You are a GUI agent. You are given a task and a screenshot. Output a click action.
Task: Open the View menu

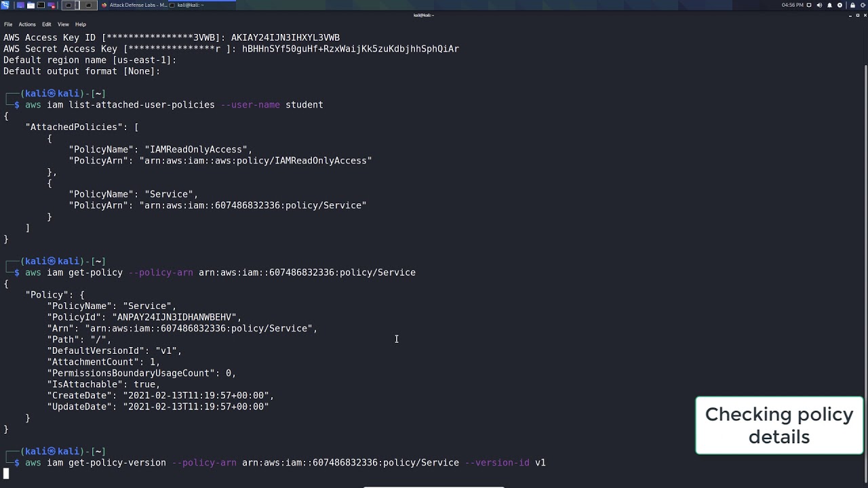(63, 24)
